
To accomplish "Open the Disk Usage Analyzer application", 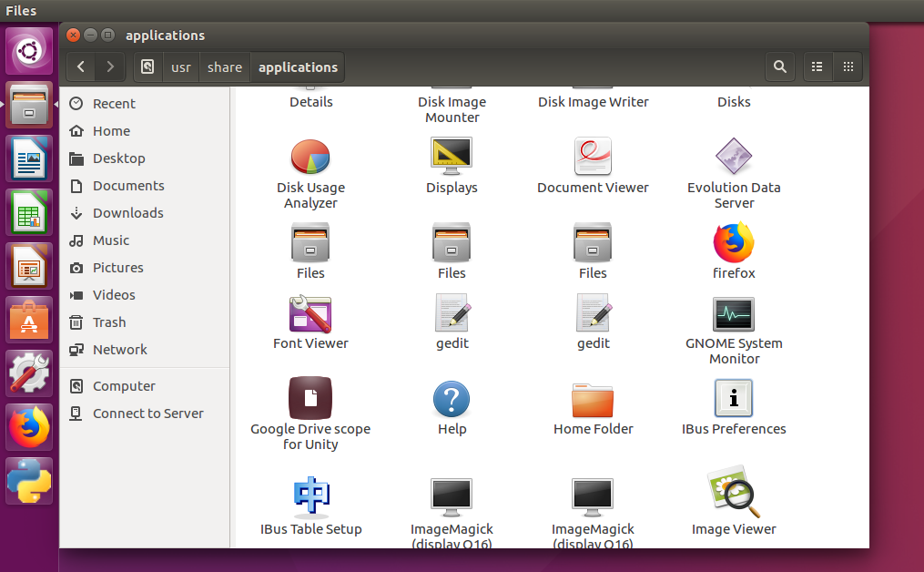I will (310, 157).
